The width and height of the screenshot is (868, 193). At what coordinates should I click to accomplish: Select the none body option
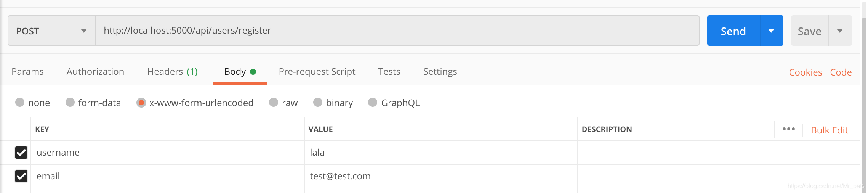click(20, 103)
